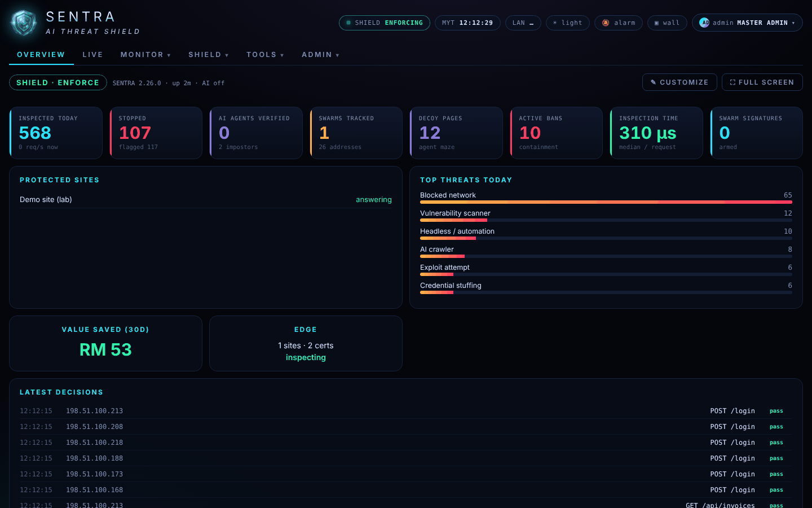This screenshot has height=508, width=812.
Task: Open the admin MASTER ADMIN account menu
Action: [747, 23]
